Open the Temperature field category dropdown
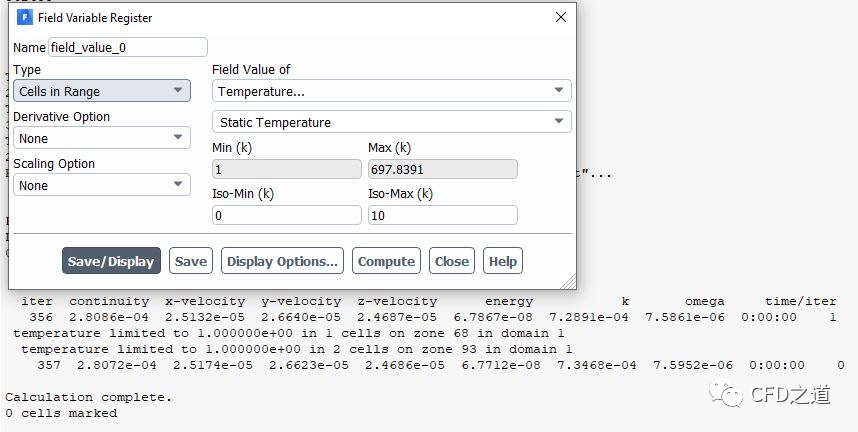Screen dimensions: 858x432 [x=391, y=91]
